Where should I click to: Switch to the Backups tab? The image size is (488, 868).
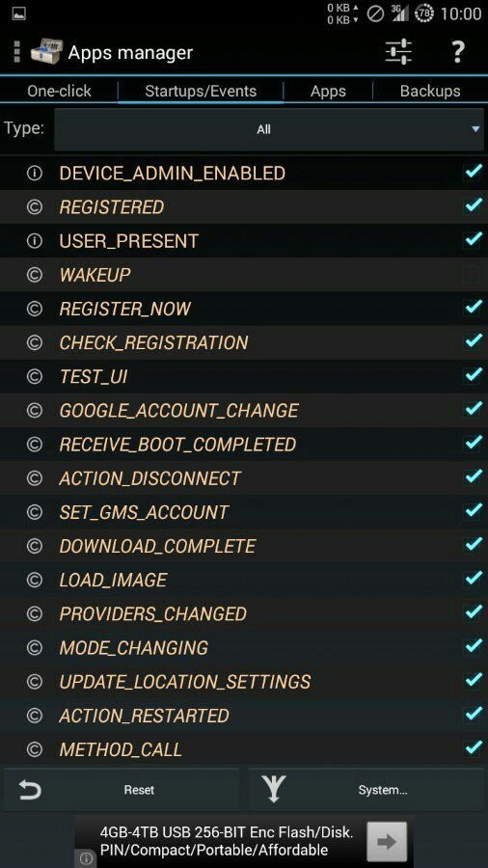pos(430,91)
